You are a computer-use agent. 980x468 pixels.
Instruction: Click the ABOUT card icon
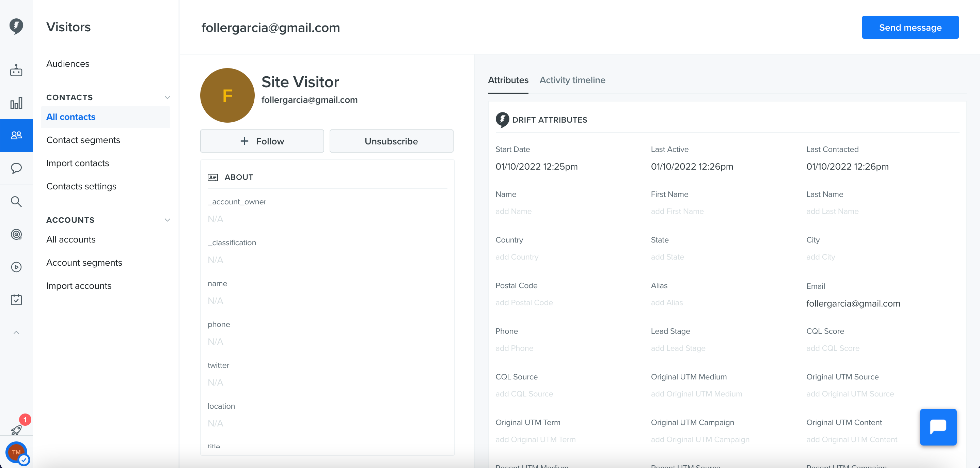(x=213, y=177)
